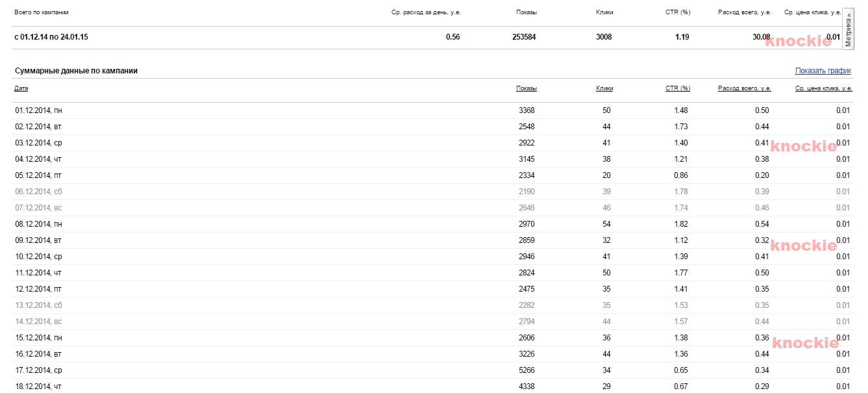Sort daily table by underlined Показы header
The width and height of the screenshot is (868, 393).
pyautogui.click(x=526, y=88)
